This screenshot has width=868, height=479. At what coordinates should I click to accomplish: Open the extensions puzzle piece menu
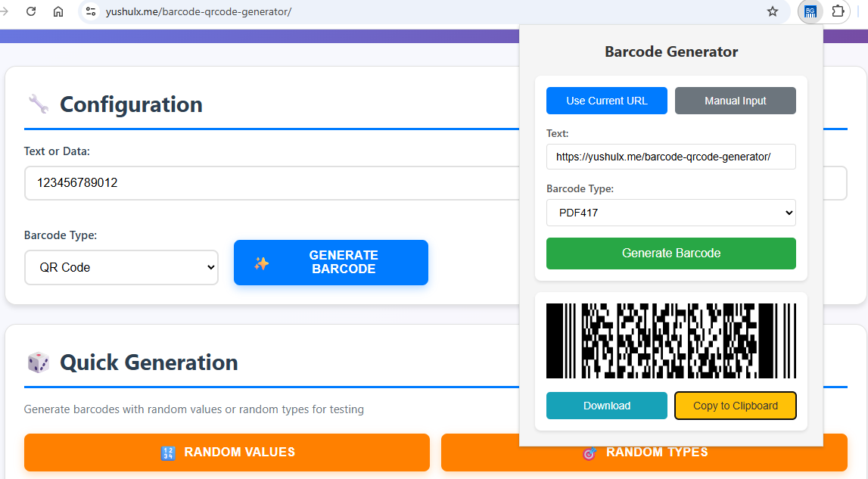pos(837,11)
